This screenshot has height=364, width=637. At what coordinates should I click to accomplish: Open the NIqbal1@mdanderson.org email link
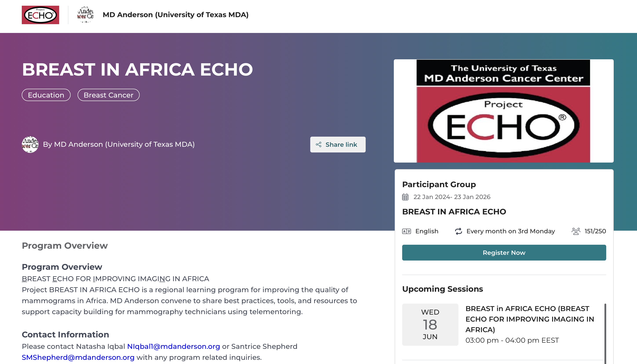(173, 346)
